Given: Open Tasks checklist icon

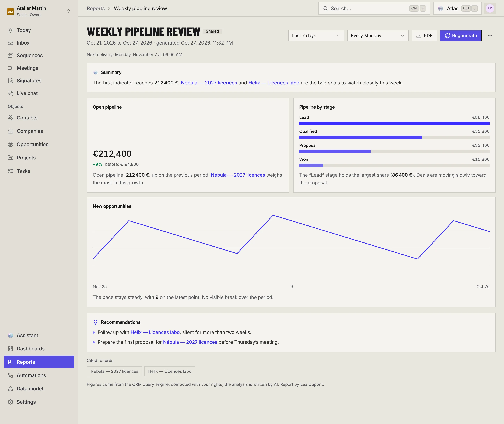Looking at the screenshot, I should pos(10,171).
